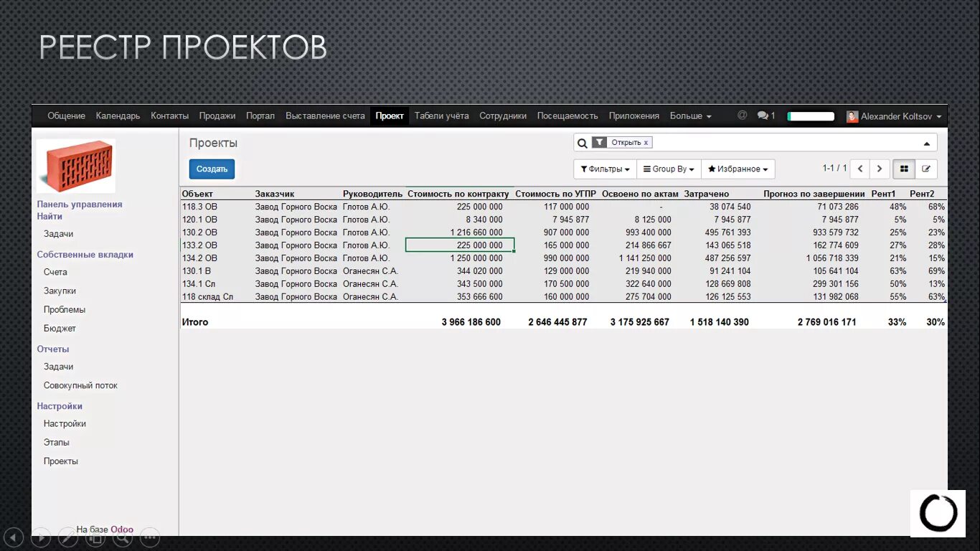
Task: Expand search options arrow at right of search box
Action: 926,143
